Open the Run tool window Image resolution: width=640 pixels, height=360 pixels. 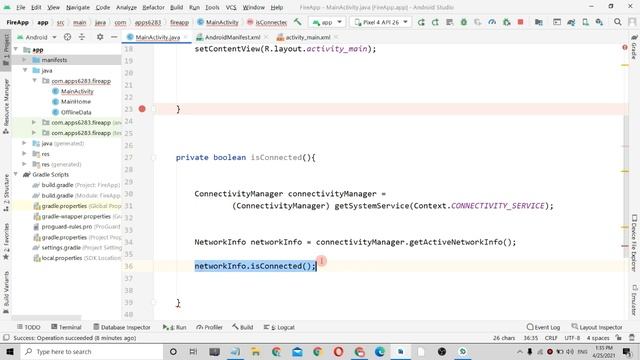174,327
